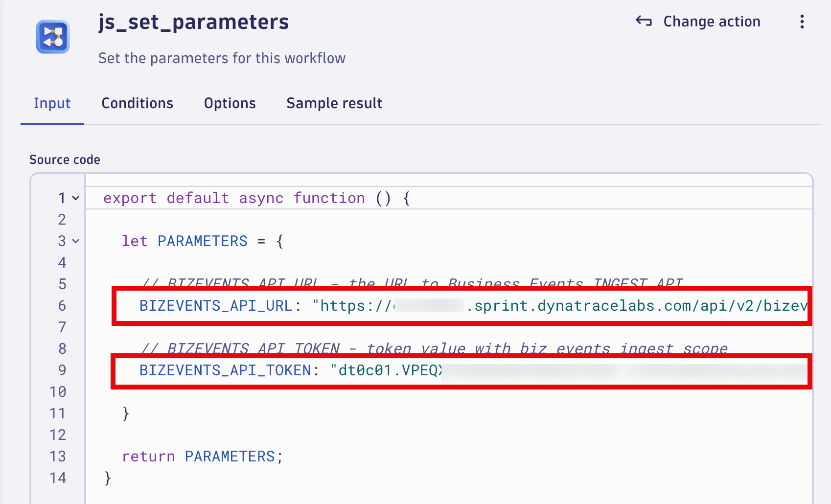
Task: Collapse the PARAMETERS block fold at line 3
Action: tap(76, 241)
